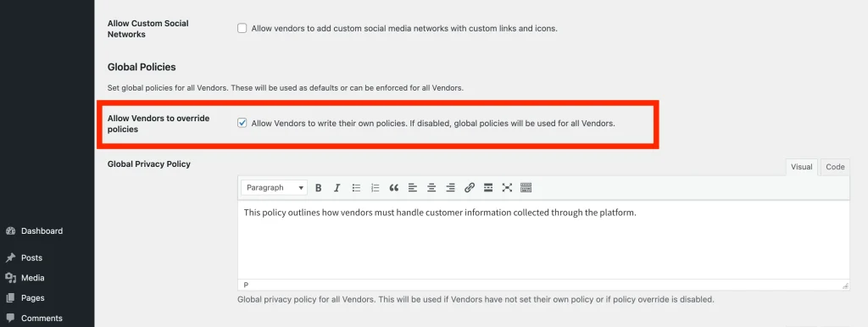This screenshot has height=327, width=868.
Task: Open the Paragraph format dropdown
Action: (x=275, y=188)
